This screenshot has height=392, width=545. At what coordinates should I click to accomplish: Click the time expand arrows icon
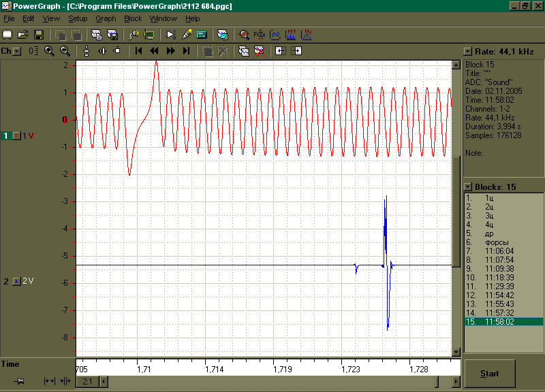[x=49, y=381]
